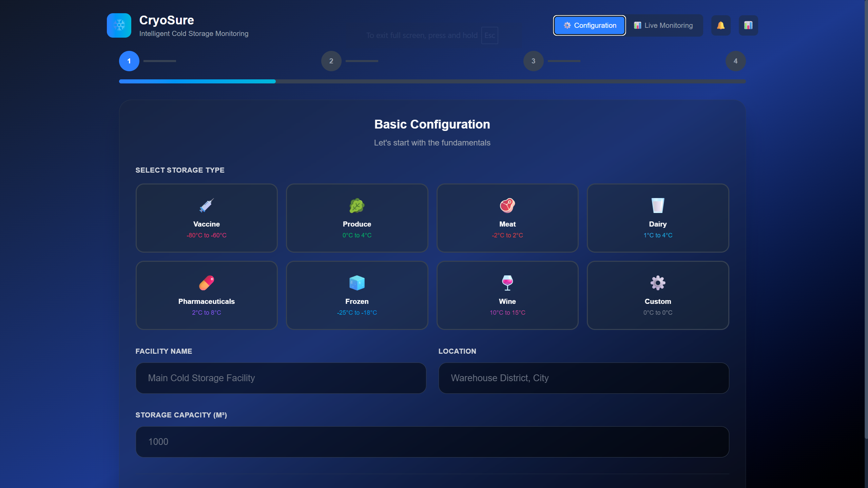Pick the Custom gear storage type
This screenshot has width=868, height=488.
(x=657, y=295)
